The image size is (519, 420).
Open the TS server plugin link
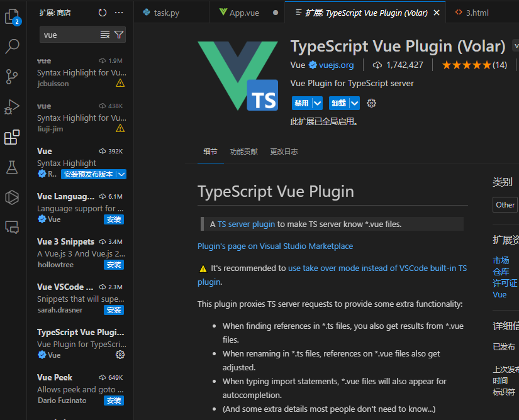tap(246, 224)
